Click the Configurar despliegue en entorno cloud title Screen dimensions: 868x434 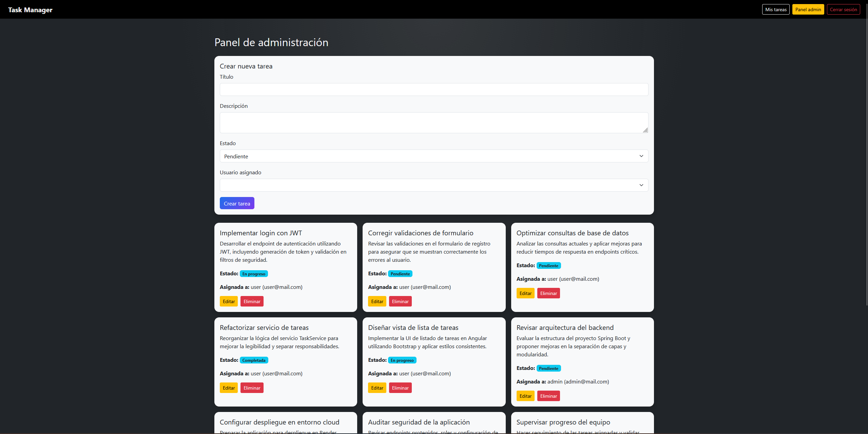point(279,422)
